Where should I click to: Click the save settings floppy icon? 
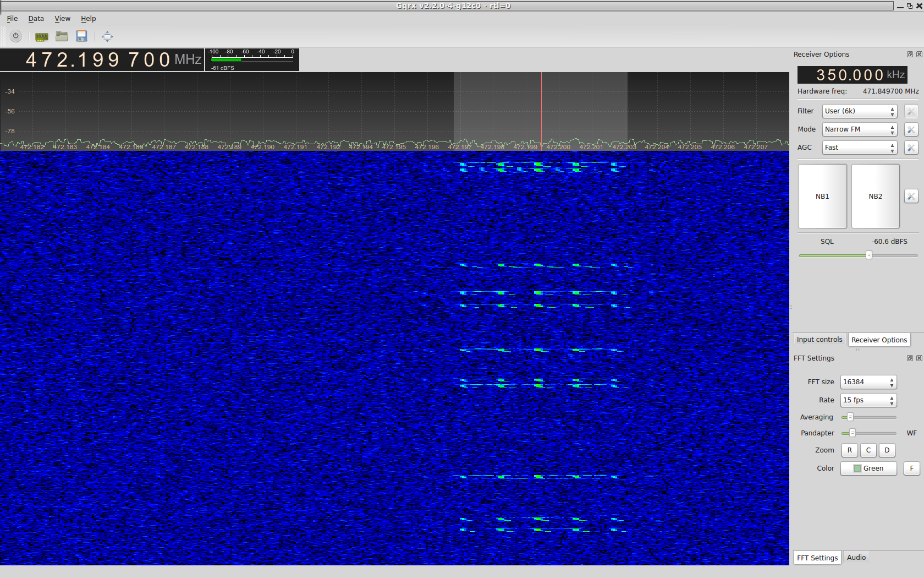tap(81, 36)
